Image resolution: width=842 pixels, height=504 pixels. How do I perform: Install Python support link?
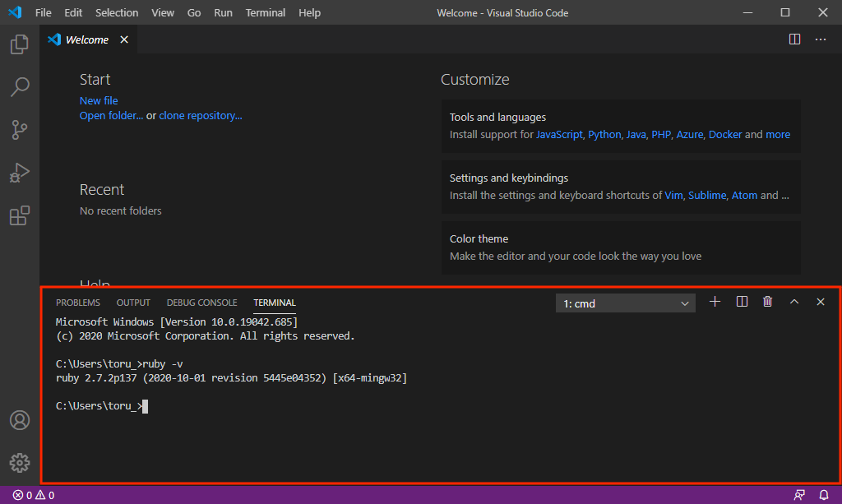click(604, 134)
